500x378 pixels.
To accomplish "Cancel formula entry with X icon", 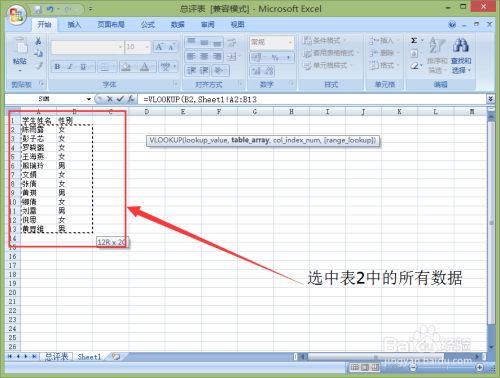I will click(110, 99).
